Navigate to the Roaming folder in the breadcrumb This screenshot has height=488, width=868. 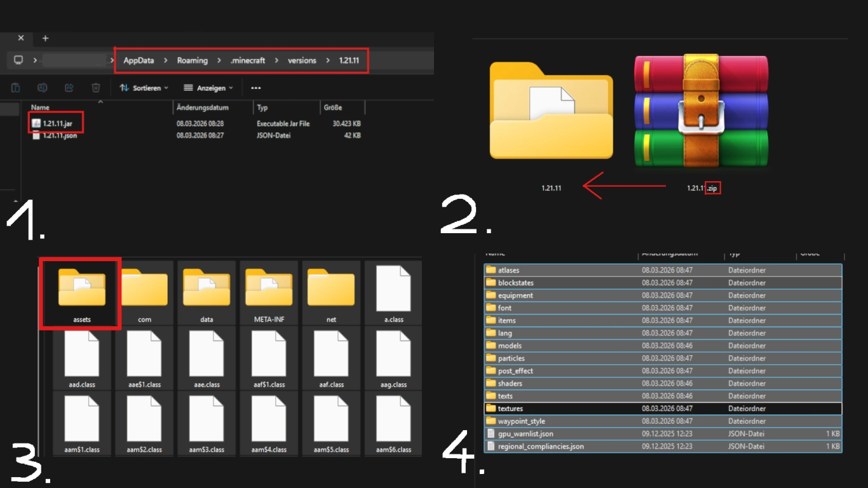pos(192,60)
